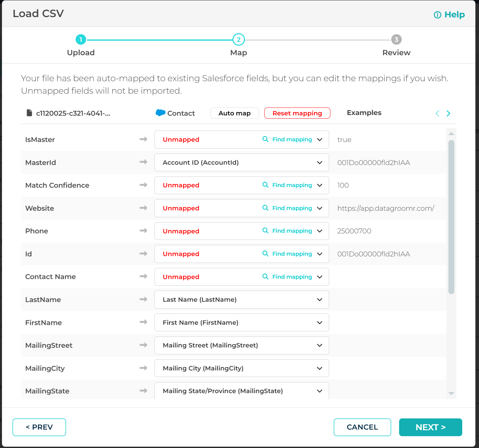479x448 pixels.
Task: Show previous example with left chevron
Action: click(x=437, y=113)
